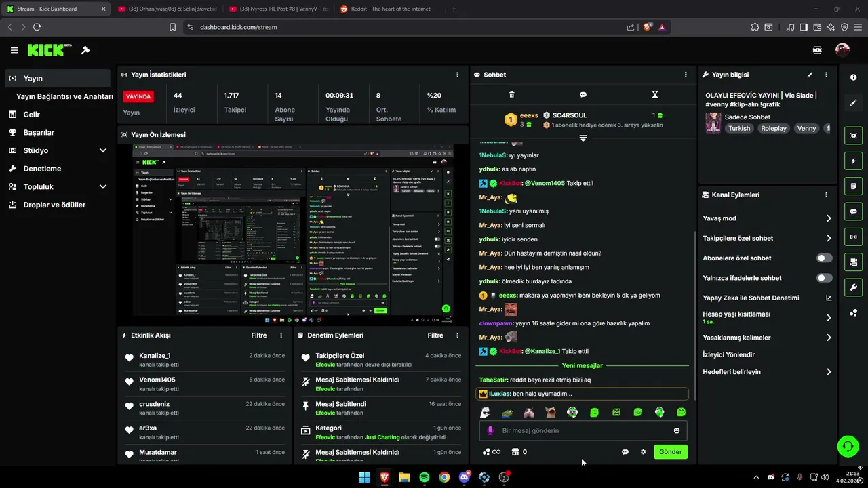Open Takipçilere özel sohbet options arrow

tap(829, 238)
